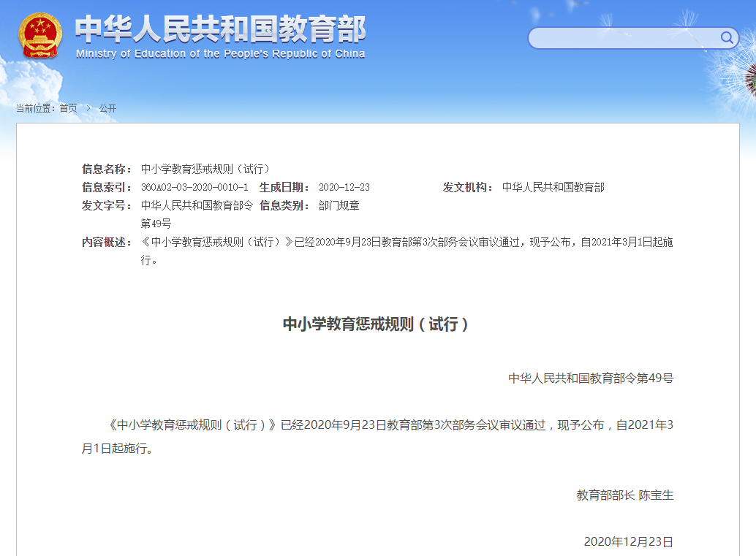Click the 信息名称 label
The image size is (756, 556).
click(x=107, y=169)
